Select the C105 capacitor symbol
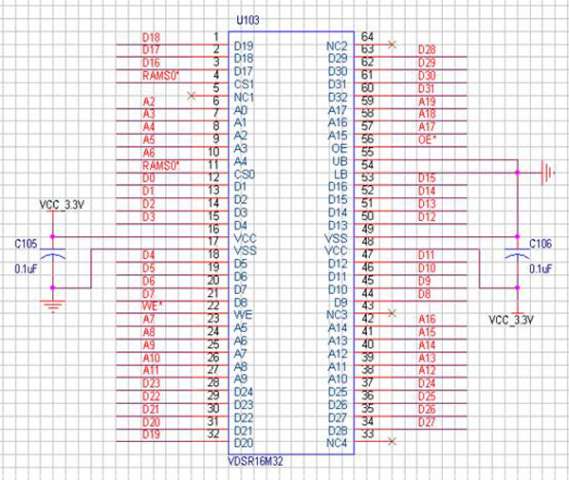This screenshot has width=569, height=480. (53, 254)
